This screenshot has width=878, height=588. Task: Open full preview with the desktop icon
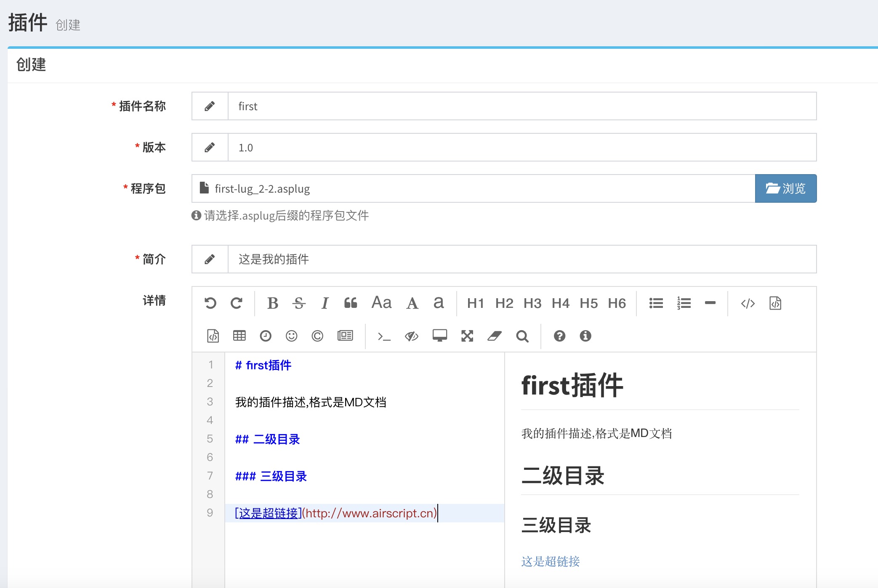point(440,336)
